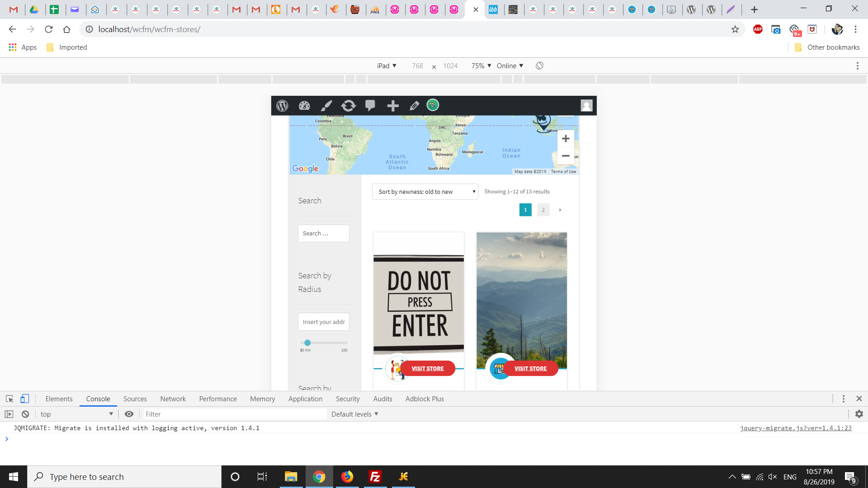Zoom out on the Google map
This screenshot has height=488, width=868.
[566, 155]
